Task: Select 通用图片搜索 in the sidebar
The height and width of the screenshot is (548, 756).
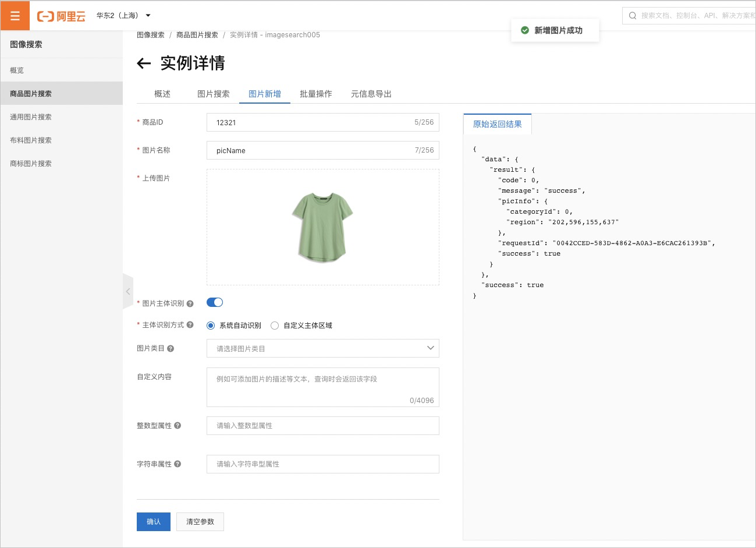Action: point(62,116)
